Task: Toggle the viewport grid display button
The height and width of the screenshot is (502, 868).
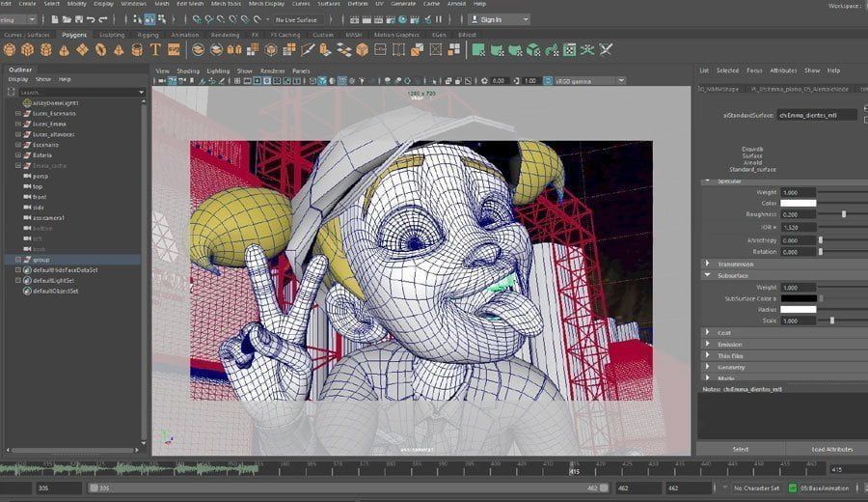Action: click(x=237, y=81)
